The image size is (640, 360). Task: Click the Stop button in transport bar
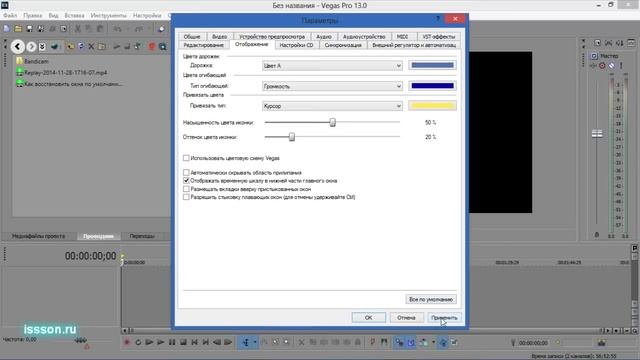(x=183, y=342)
